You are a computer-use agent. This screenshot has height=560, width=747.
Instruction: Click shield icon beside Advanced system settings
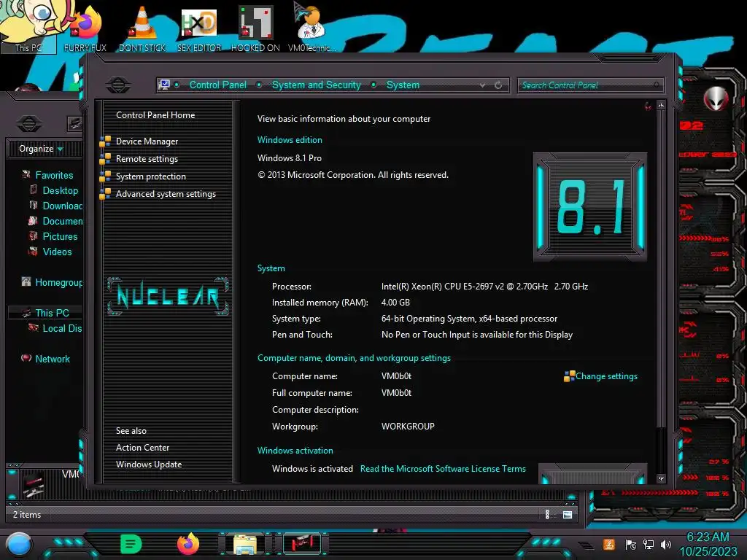(105, 194)
